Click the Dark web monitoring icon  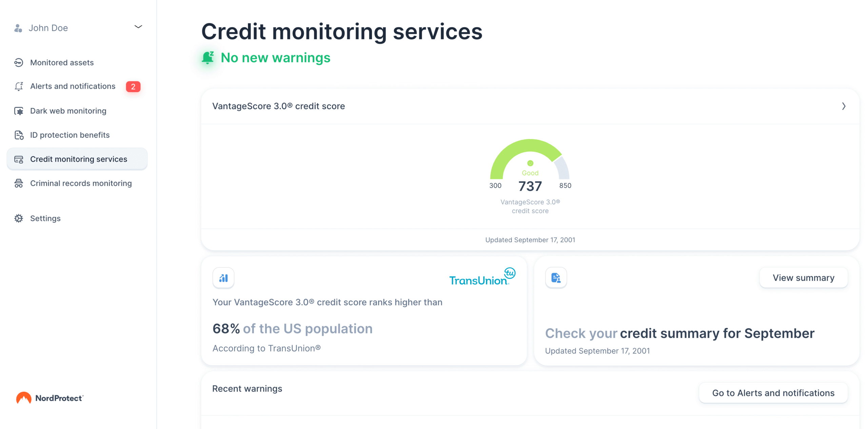coord(19,111)
